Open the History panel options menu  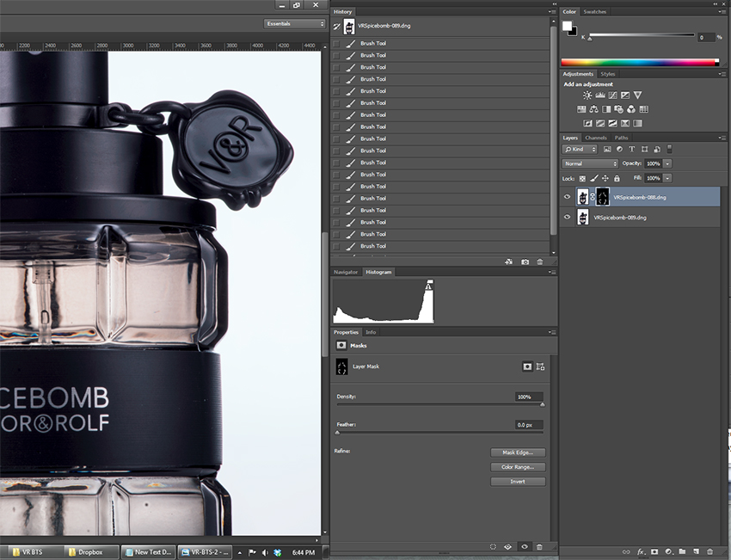[x=552, y=12]
